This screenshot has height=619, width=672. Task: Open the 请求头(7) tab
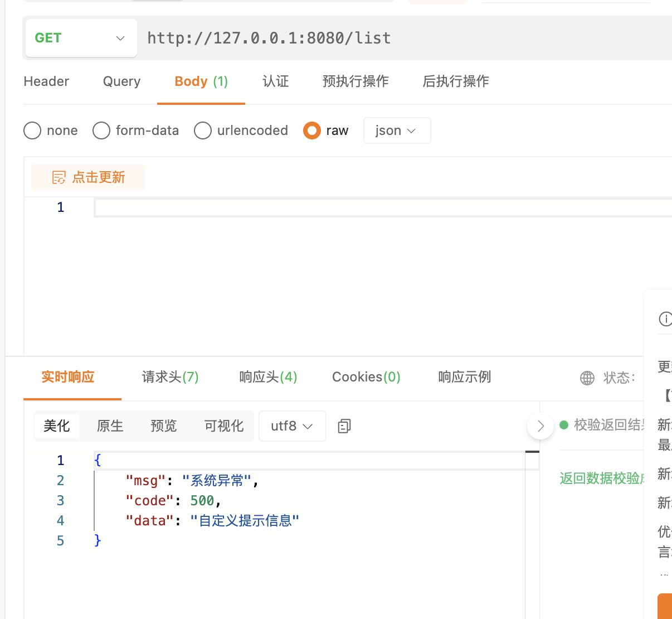coord(171,377)
